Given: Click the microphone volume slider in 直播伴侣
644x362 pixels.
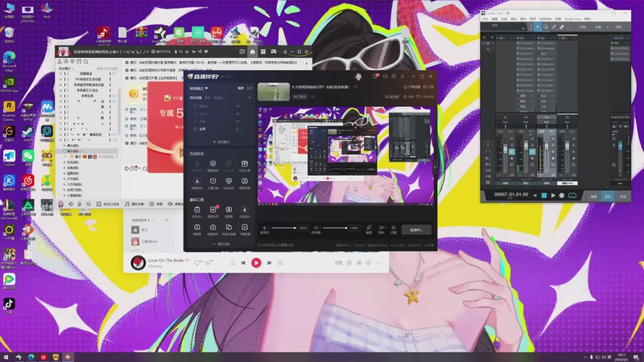Looking at the screenshot, I should coord(283,228).
